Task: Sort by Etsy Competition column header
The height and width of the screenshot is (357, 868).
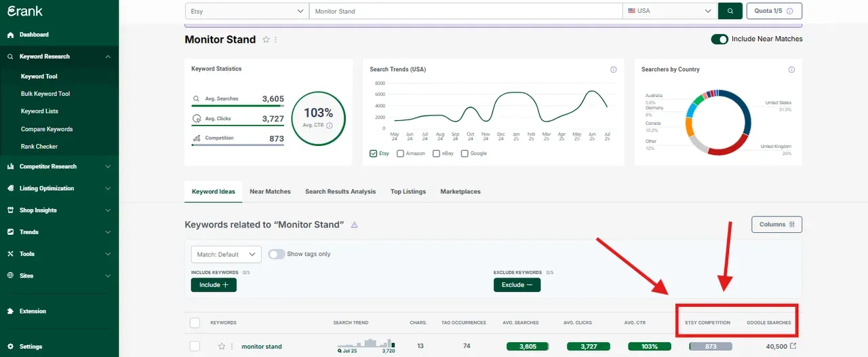Action: (x=708, y=322)
